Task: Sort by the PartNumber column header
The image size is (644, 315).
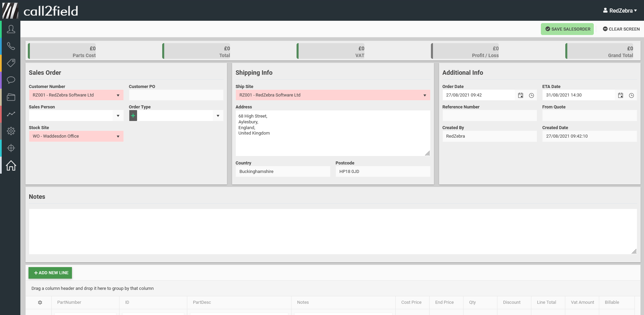Action: coord(69,302)
